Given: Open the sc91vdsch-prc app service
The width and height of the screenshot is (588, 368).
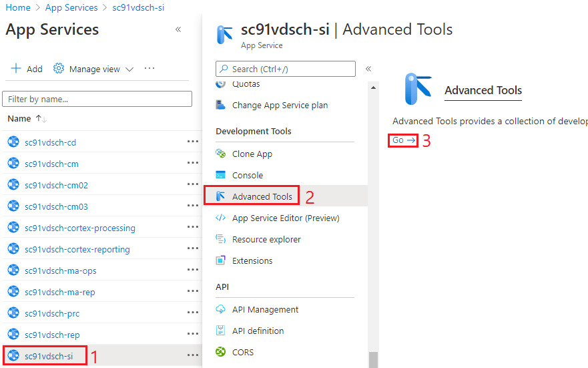Looking at the screenshot, I should point(52,314).
